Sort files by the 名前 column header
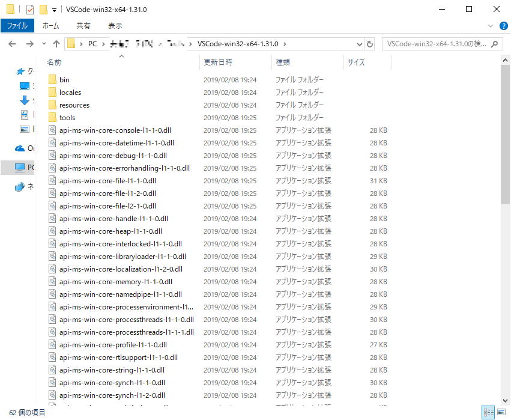The width and height of the screenshot is (511, 420). (54, 62)
